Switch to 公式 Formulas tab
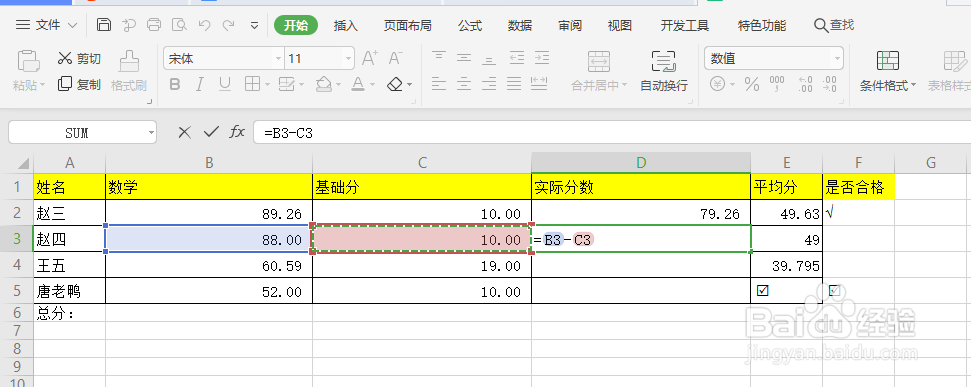Screen dimensions: 971x387 pyautogui.click(x=470, y=25)
